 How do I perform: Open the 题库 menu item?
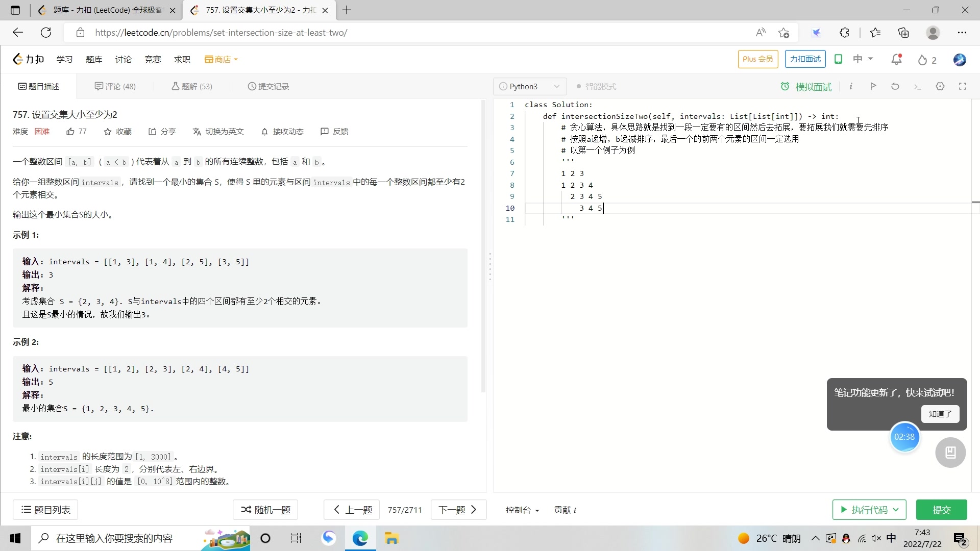tap(94, 60)
